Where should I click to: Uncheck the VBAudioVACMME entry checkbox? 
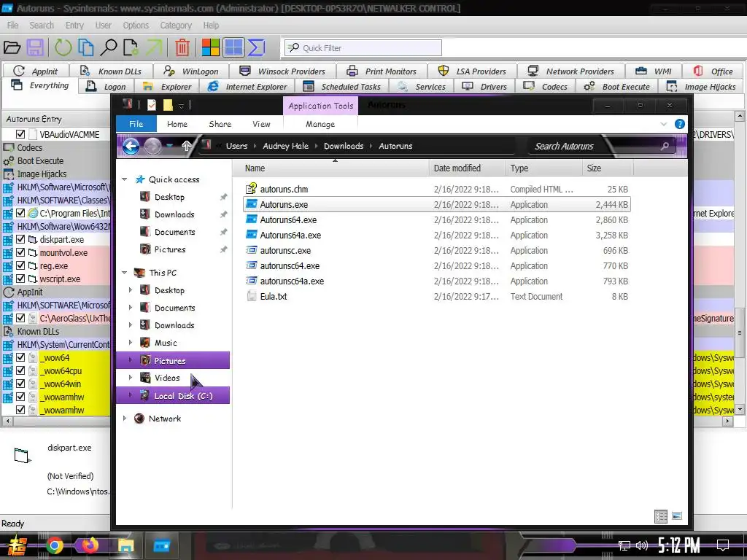(20, 134)
